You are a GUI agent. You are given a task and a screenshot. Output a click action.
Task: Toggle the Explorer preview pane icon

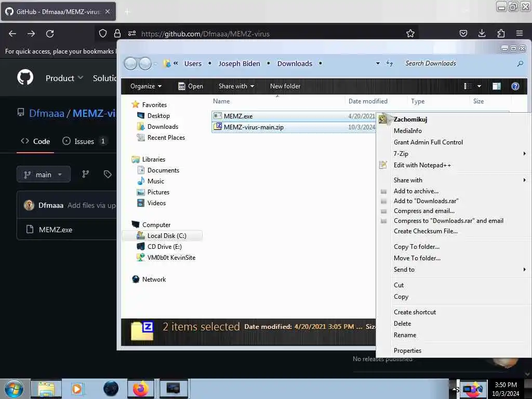tap(496, 86)
